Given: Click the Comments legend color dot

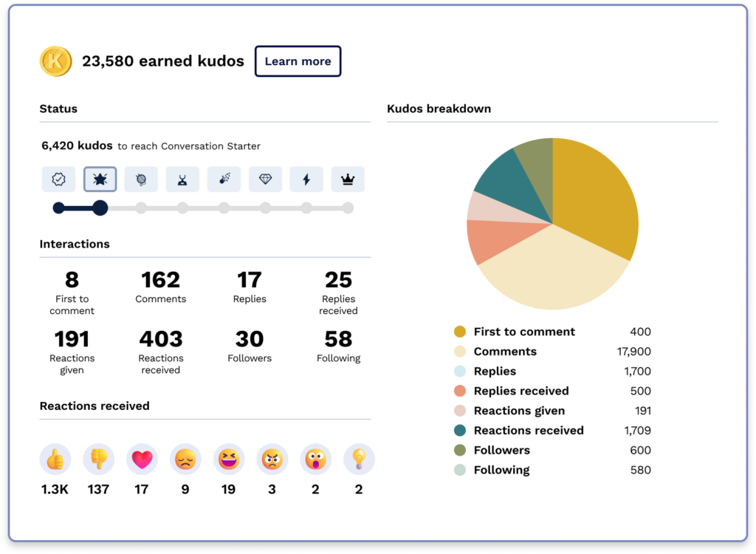Looking at the screenshot, I should click(x=460, y=352).
